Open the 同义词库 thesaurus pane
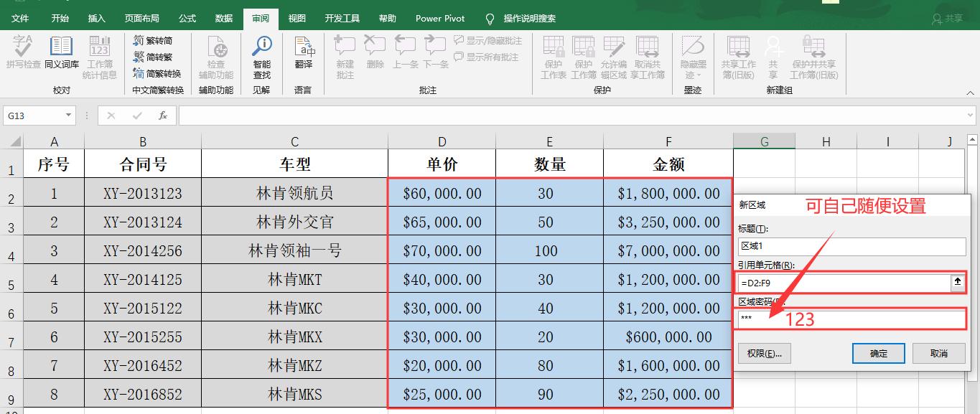Screen dimensions: 980x414 (x=61, y=54)
